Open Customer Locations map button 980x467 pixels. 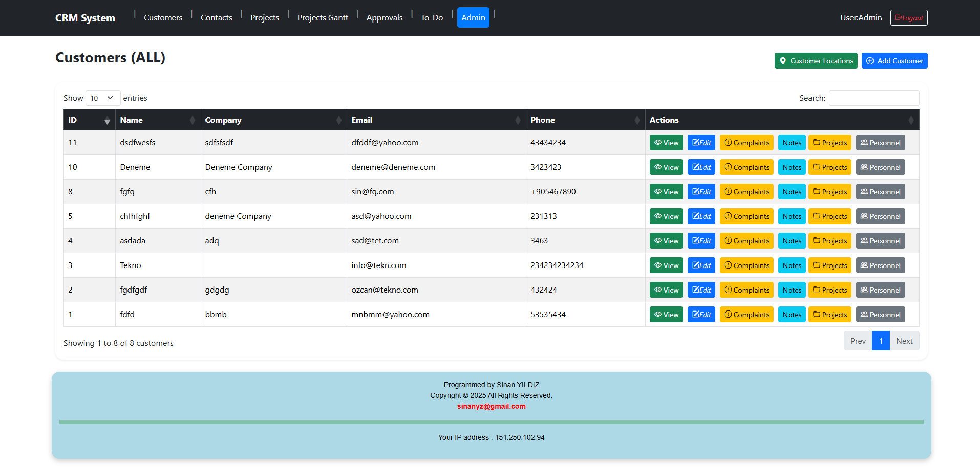pyautogui.click(x=816, y=61)
